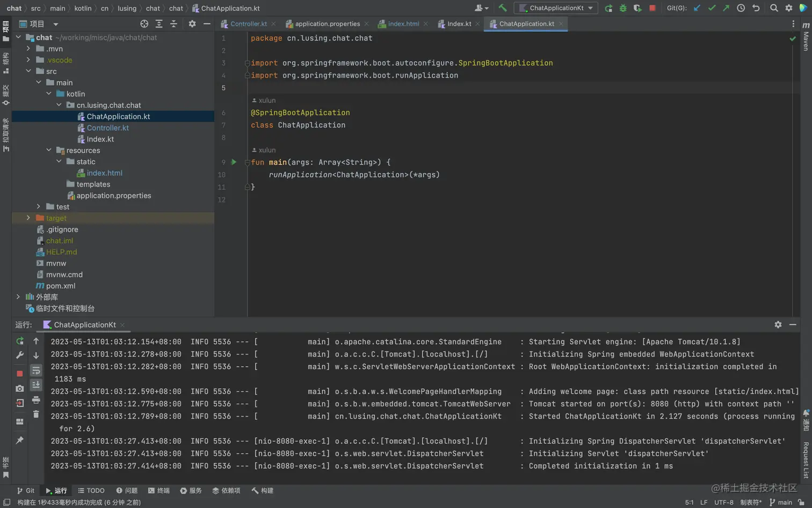Open the TODO tool window button
The width and height of the screenshot is (812, 508).
click(x=91, y=491)
